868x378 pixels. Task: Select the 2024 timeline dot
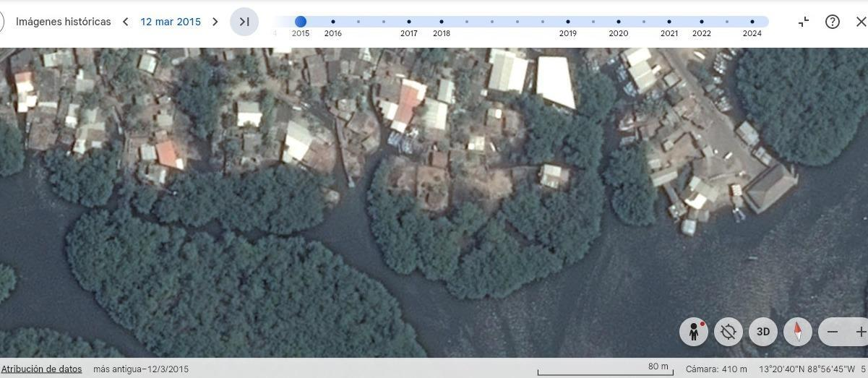tap(752, 22)
